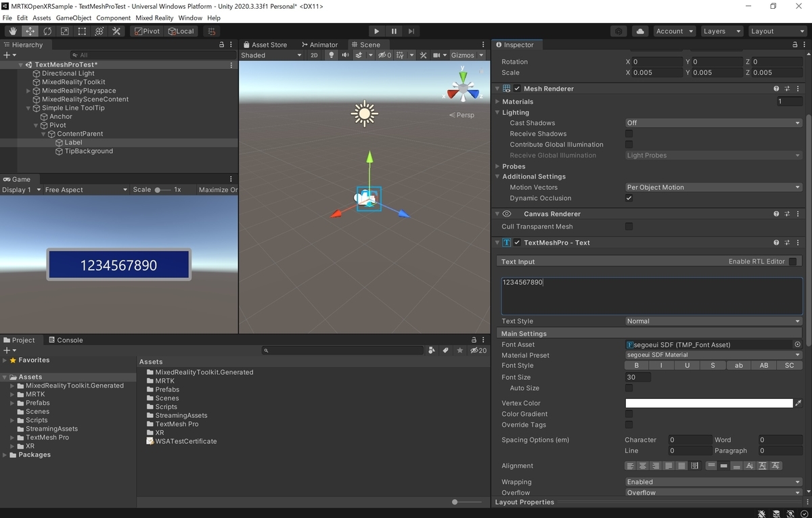This screenshot has height=518, width=812.
Task: Toggle Italic font style button
Action: 661,366
